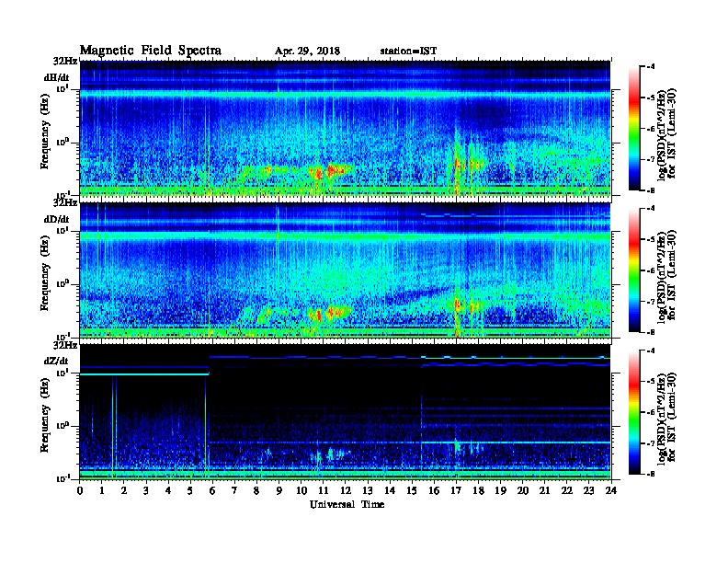Select the date text "Apr. 29, 2018"

pos(307,52)
